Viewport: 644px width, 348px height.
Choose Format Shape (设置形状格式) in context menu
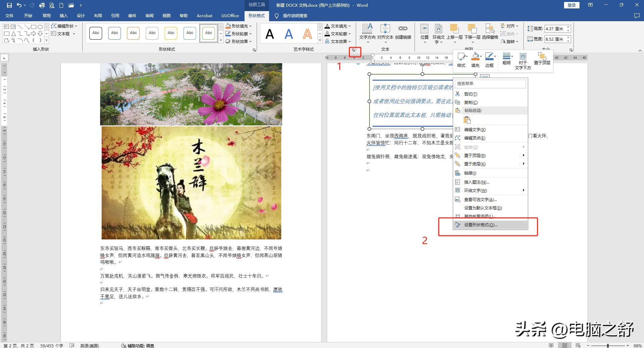pos(490,225)
